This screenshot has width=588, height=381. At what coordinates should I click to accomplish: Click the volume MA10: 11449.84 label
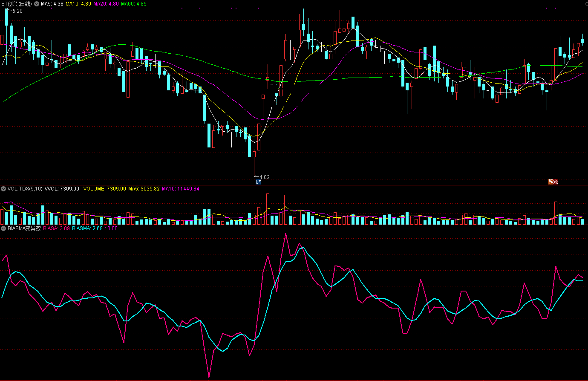tap(181, 189)
